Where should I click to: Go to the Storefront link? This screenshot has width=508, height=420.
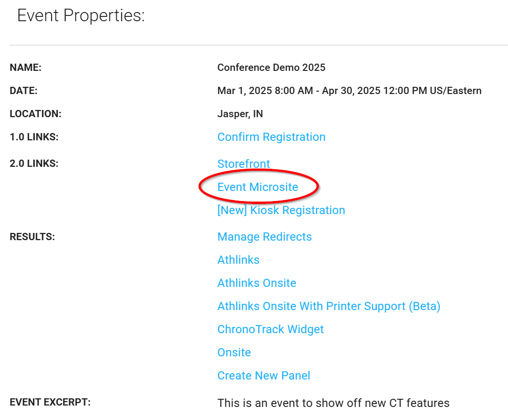(244, 164)
